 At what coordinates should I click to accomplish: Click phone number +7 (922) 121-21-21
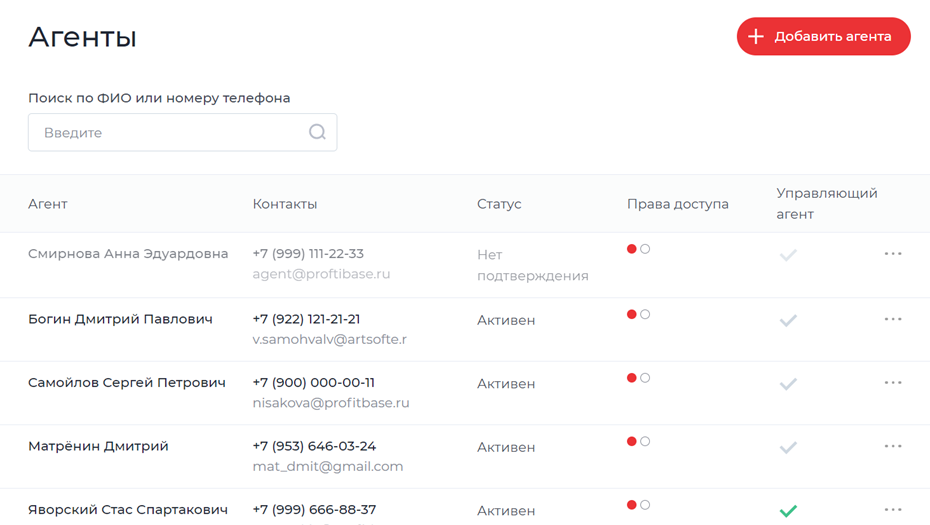(x=306, y=319)
